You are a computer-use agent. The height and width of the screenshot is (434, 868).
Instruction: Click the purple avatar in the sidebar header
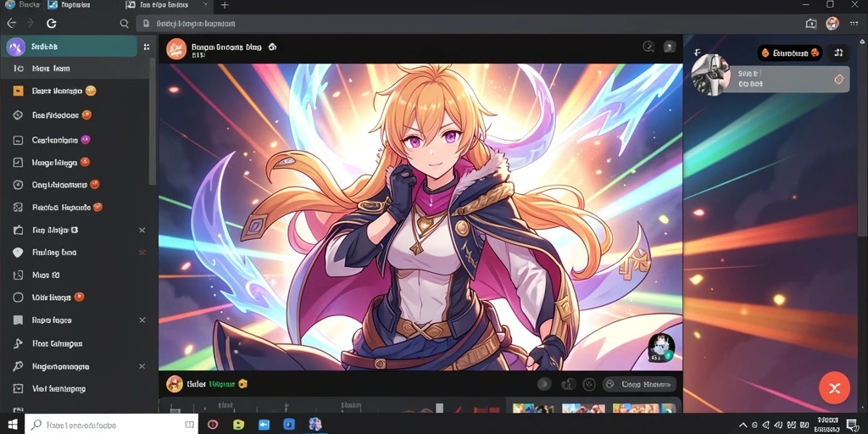point(15,47)
